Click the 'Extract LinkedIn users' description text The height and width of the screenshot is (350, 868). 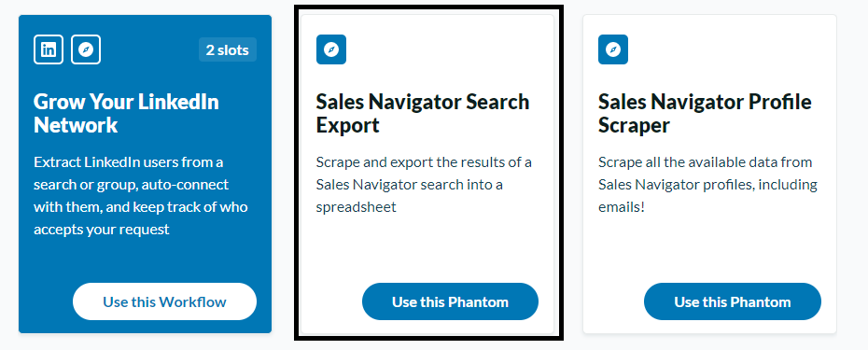point(141,196)
